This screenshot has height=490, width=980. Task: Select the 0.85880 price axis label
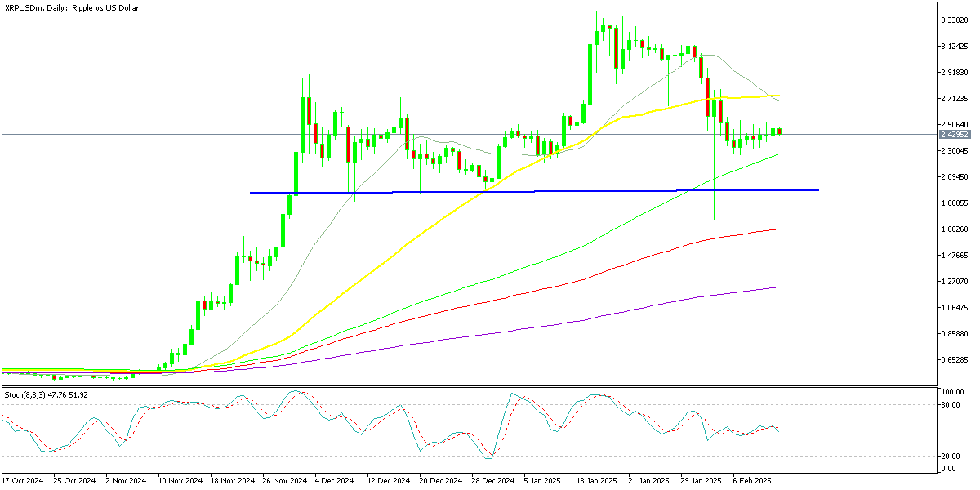click(955, 333)
